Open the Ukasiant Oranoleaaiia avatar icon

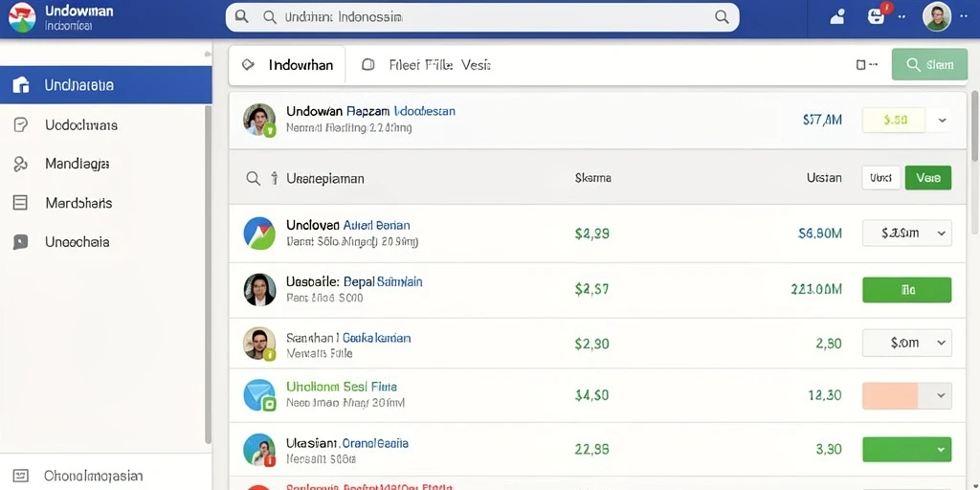click(x=259, y=450)
